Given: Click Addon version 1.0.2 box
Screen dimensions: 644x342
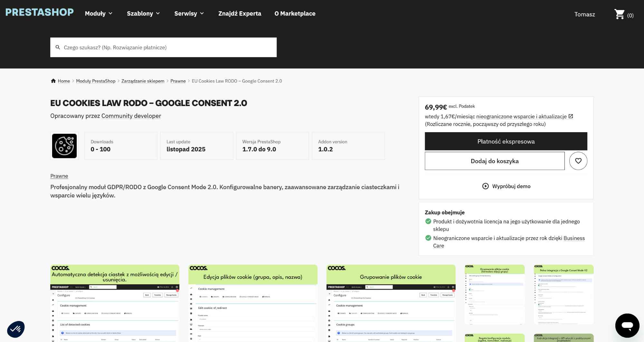Looking at the screenshot, I should coord(348,146).
